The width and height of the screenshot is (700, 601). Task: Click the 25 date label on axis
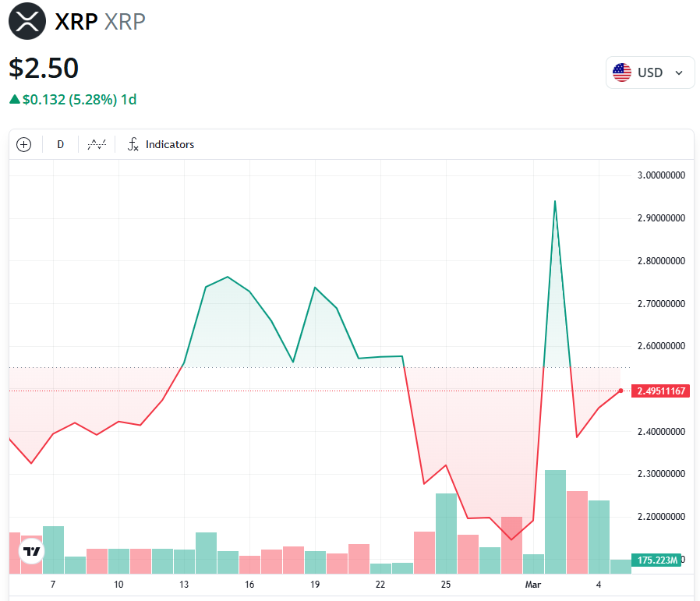point(446,584)
